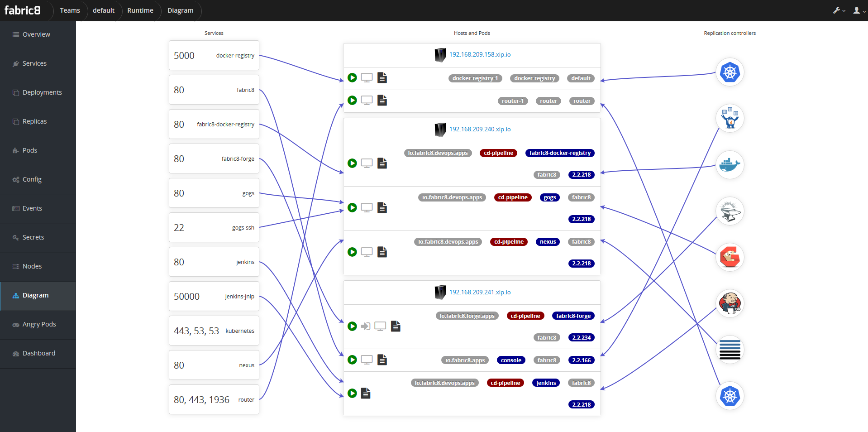Click Runtime breadcrumb

pyautogui.click(x=140, y=10)
